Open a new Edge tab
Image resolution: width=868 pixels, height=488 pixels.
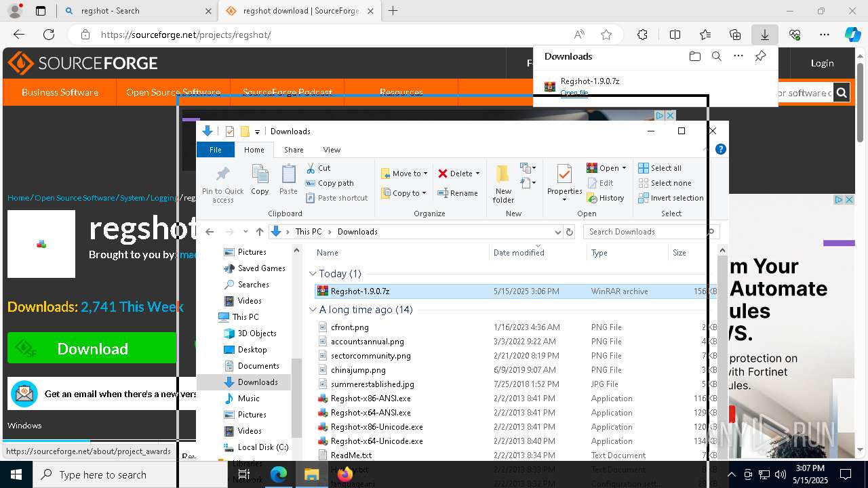pos(393,11)
